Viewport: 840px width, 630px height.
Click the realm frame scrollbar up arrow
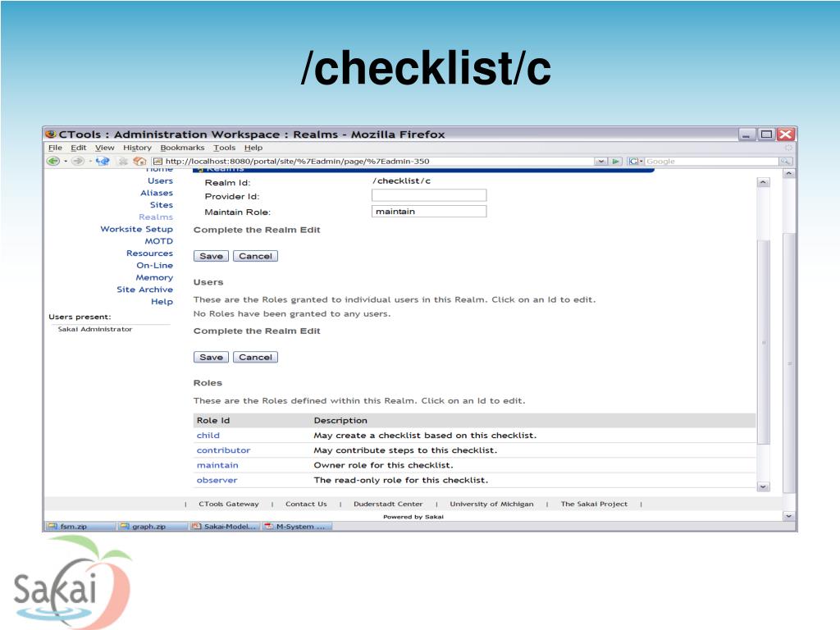(x=764, y=183)
